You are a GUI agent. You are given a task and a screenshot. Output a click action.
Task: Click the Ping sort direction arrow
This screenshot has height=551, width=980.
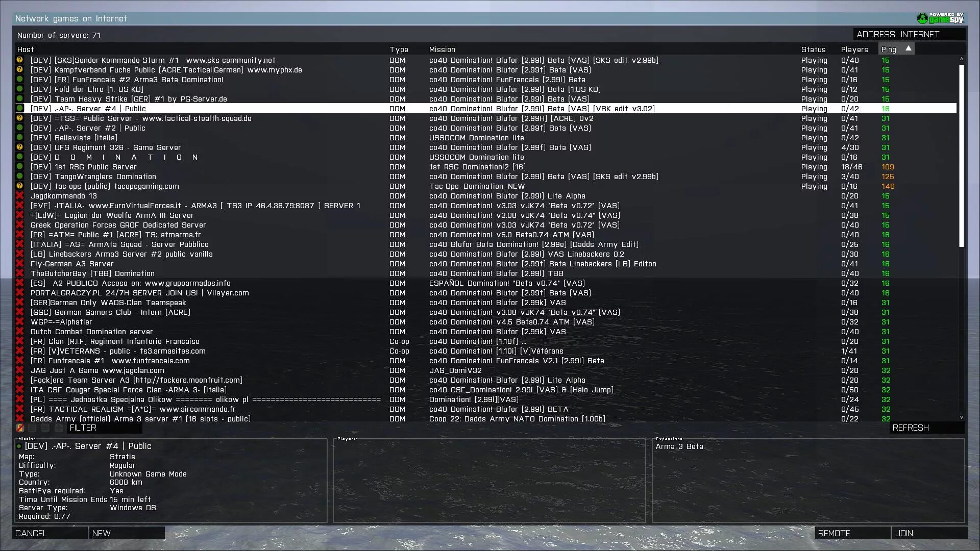[909, 48]
